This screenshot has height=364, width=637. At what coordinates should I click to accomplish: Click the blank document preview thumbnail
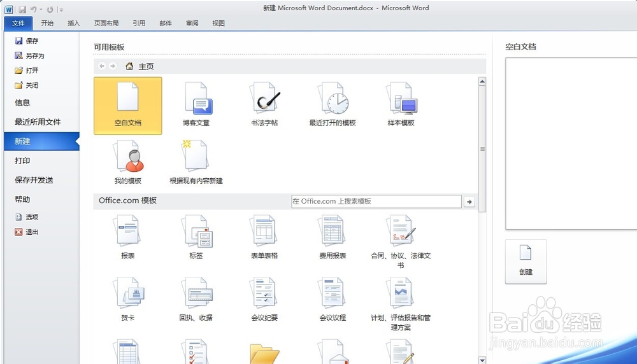(x=571, y=144)
